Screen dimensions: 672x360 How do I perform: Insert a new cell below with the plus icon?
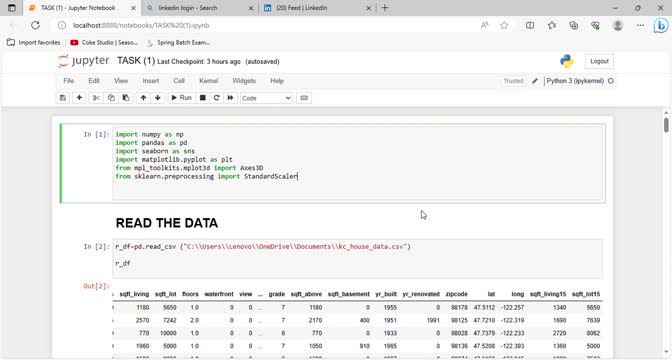click(x=79, y=98)
